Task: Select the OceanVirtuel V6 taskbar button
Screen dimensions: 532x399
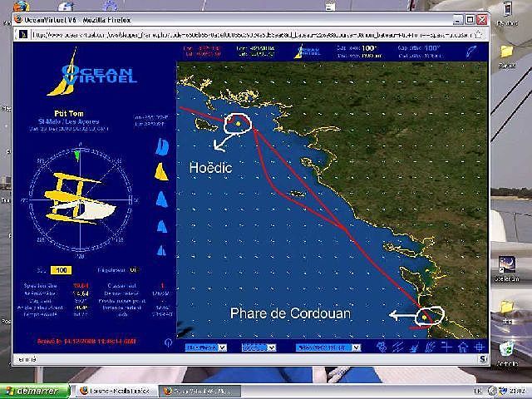Action: [x=200, y=391]
